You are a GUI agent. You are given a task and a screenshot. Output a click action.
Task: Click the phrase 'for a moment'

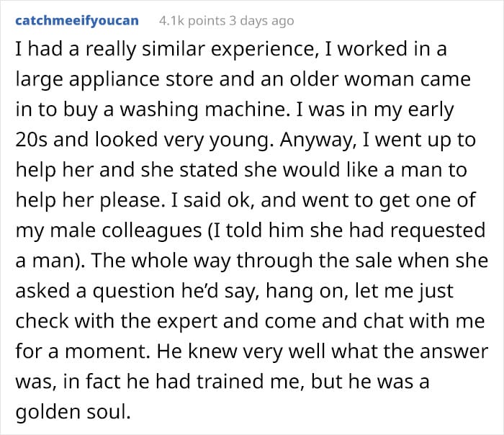(x=83, y=351)
